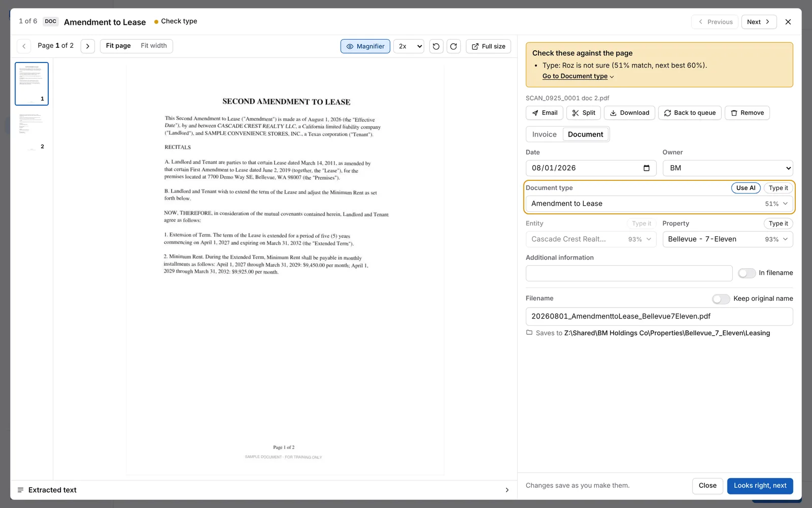Send document Back to queue

tap(690, 113)
